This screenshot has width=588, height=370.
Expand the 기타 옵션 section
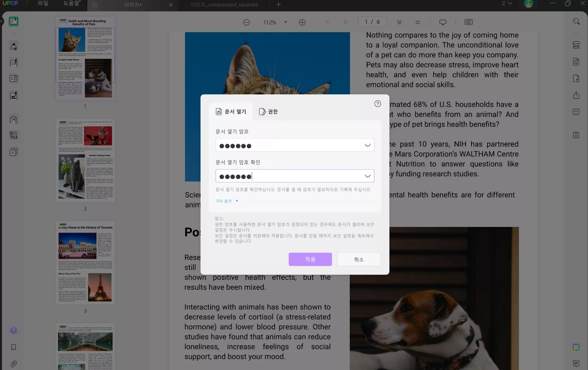[x=227, y=201]
